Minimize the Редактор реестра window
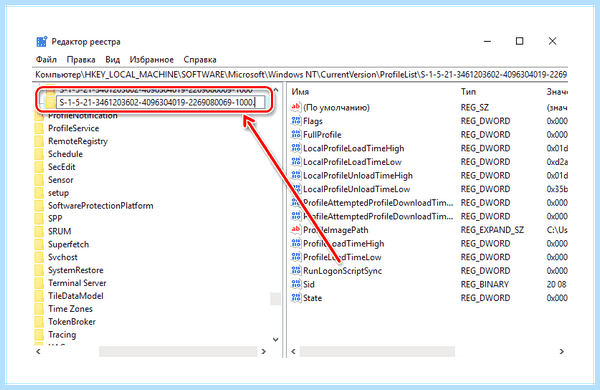 (487, 41)
